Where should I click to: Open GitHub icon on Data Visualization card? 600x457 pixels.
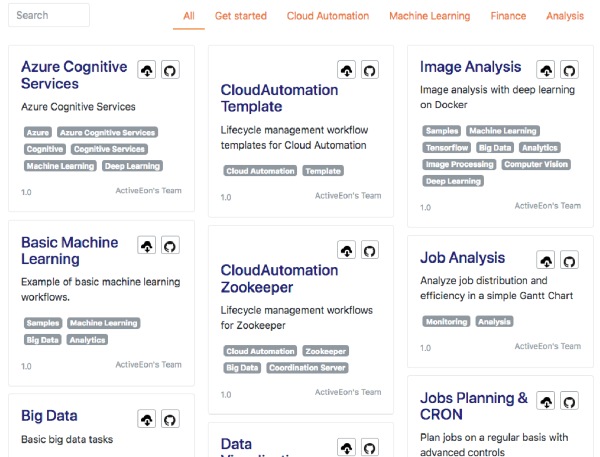click(x=370, y=447)
